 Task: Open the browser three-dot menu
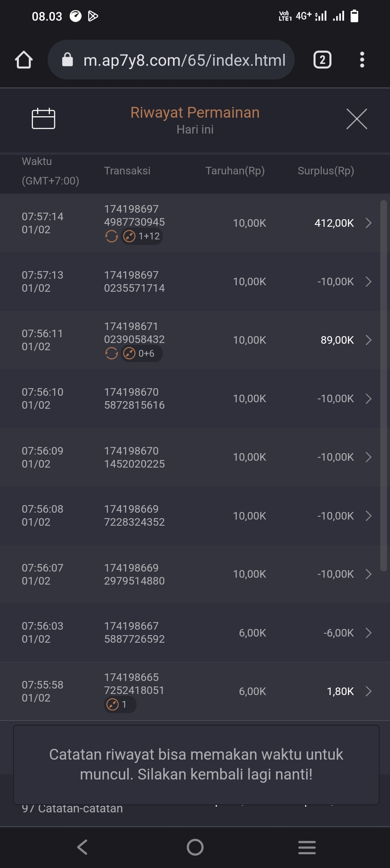(362, 60)
